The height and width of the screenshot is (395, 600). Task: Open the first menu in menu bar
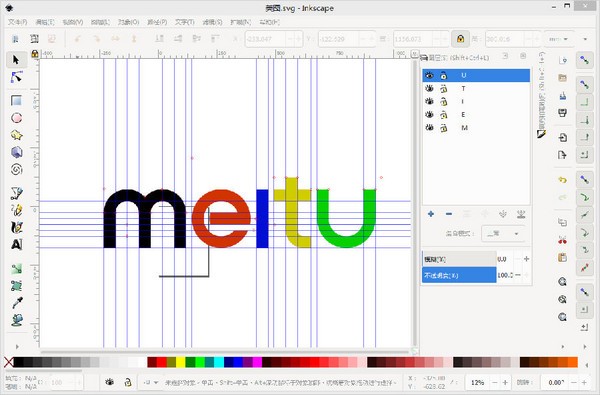tap(18, 22)
